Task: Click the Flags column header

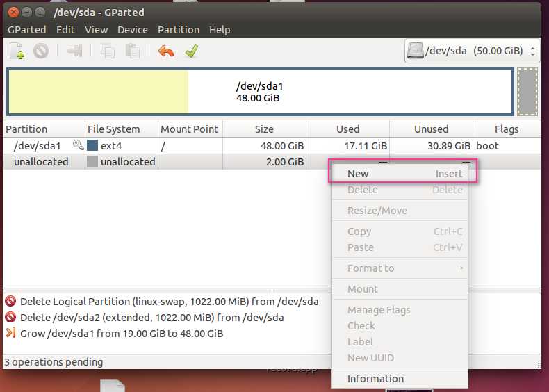Action: pyautogui.click(x=507, y=129)
